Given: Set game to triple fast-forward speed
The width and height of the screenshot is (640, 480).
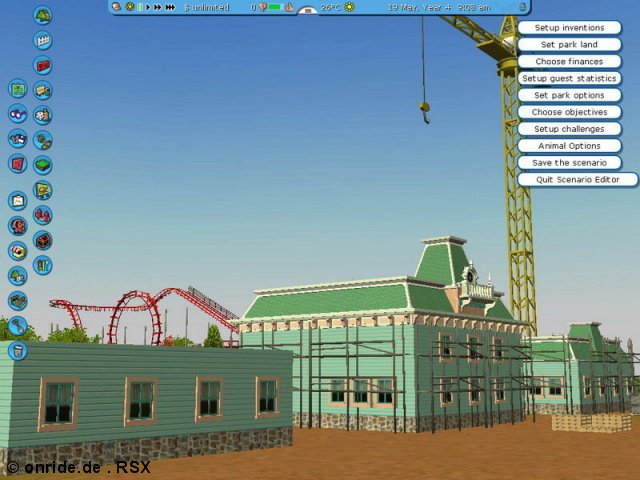Looking at the screenshot, I should coord(171,7).
